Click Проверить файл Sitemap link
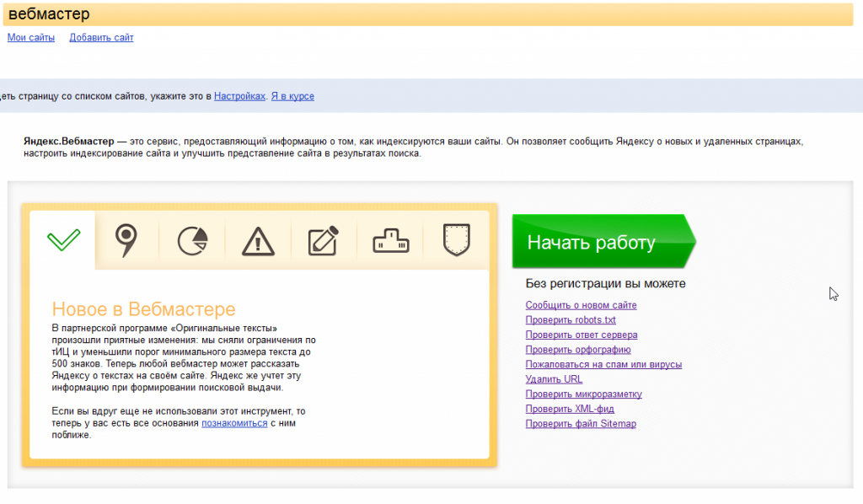 click(581, 423)
